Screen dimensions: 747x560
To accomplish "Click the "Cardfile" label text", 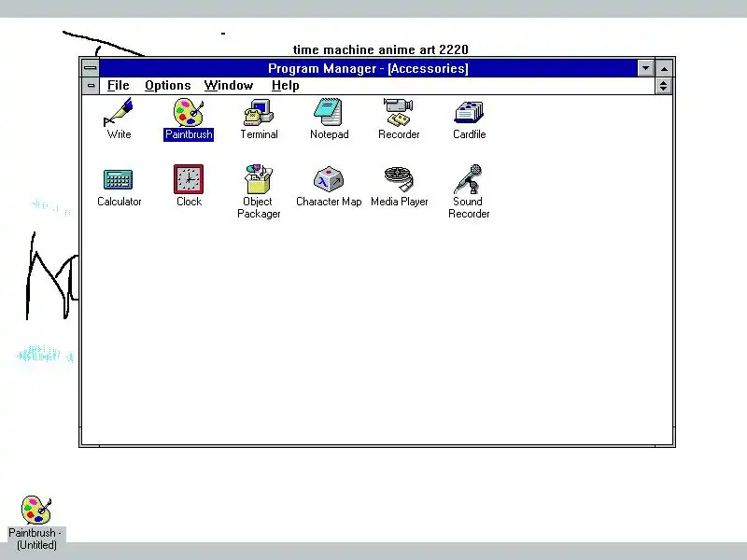I will [470, 134].
